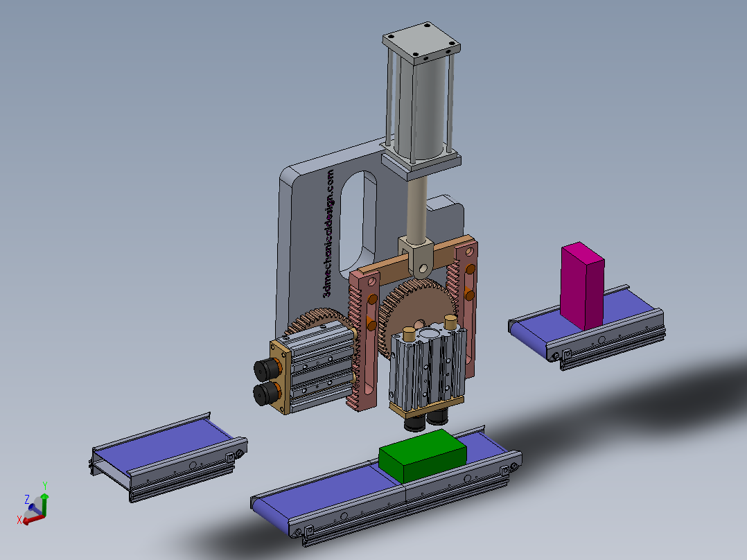Click the clevis joint at the piston rod end
Viewport: 747px width, 560px height.
pyautogui.click(x=417, y=257)
